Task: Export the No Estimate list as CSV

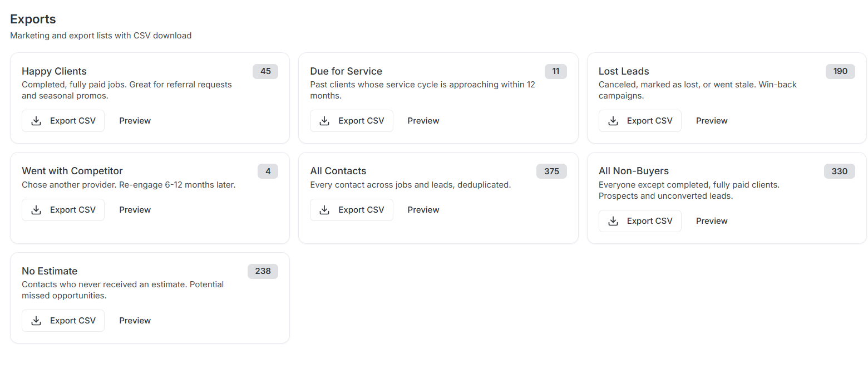Action: tap(63, 320)
